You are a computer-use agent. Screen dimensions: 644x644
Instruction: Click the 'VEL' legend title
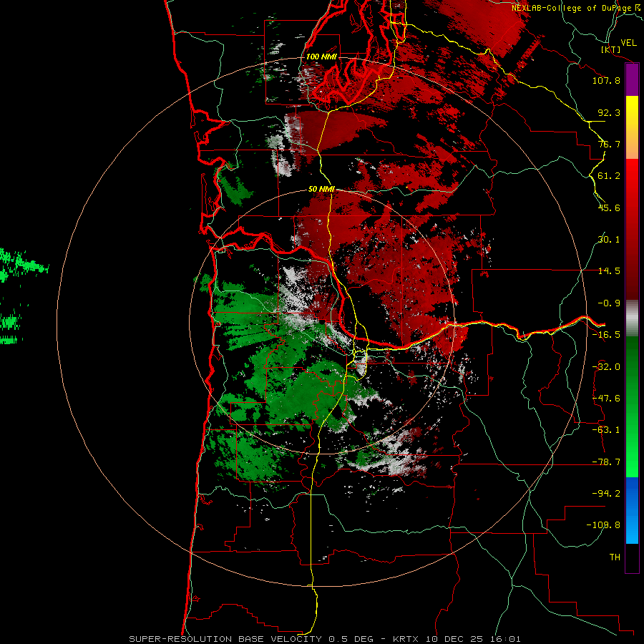tap(629, 43)
